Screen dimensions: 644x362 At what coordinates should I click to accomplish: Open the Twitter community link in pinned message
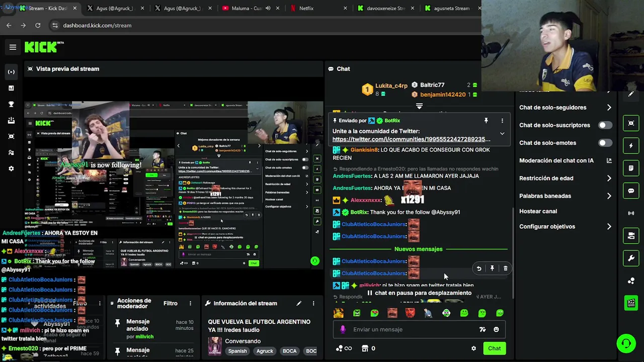(411, 139)
